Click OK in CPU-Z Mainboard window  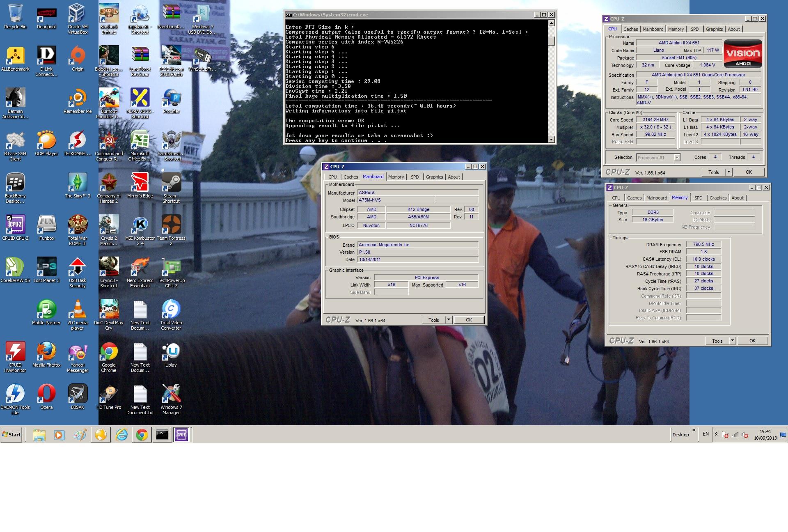tap(469, 320)
